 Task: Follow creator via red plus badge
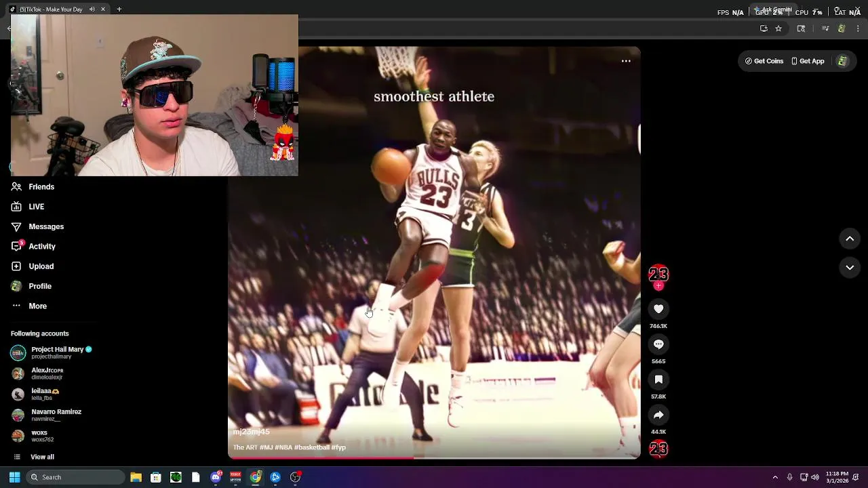point(658,286)
